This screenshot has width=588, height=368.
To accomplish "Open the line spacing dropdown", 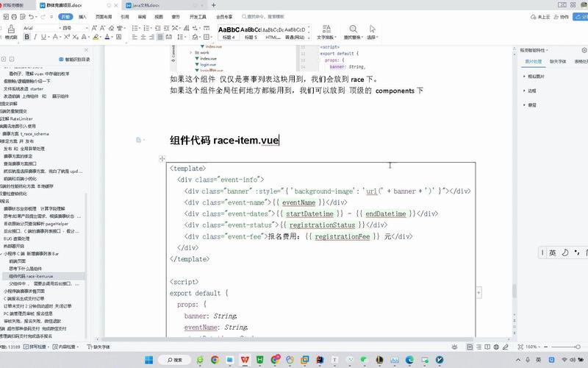I will point(182,37).
